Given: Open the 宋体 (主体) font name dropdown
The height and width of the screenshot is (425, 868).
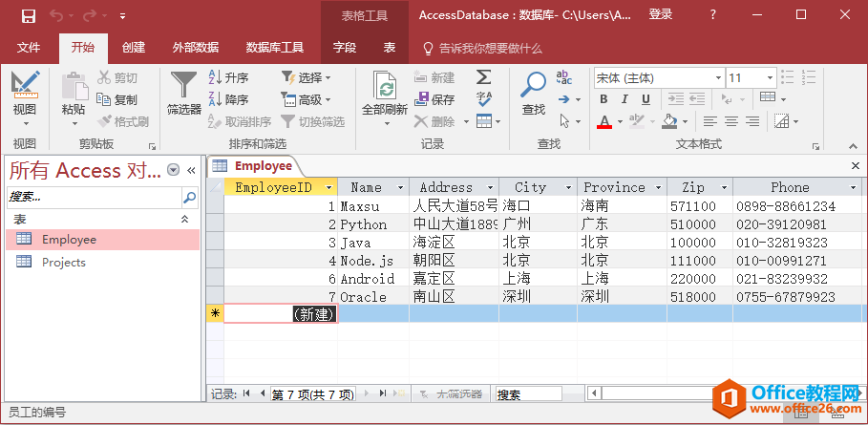Looking at the screenshot, I should click(x=718, y=78).
